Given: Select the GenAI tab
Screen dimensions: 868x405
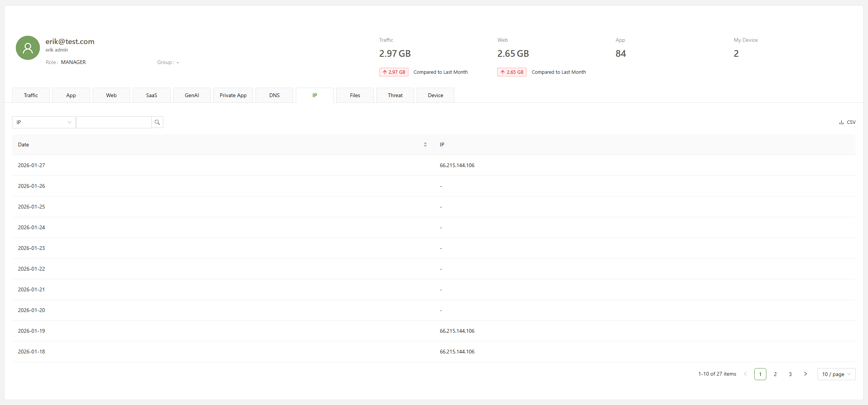Looking at the screenshot, I should 192,95.
